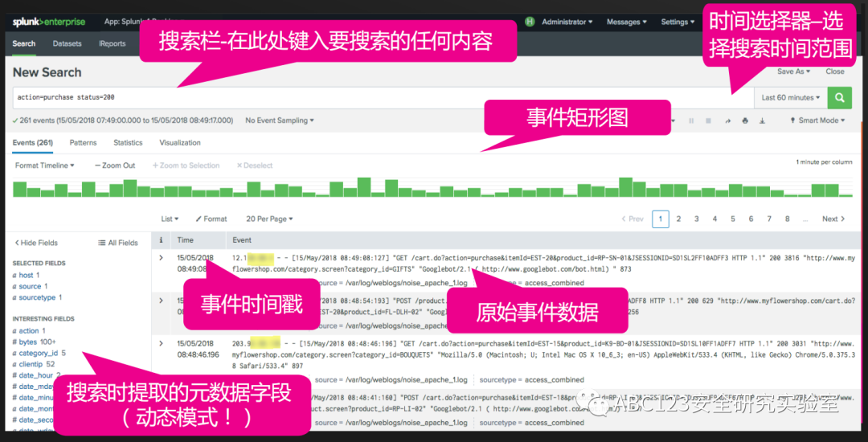Pause the running search job
868x442 pixels.
tap(691, 121)
